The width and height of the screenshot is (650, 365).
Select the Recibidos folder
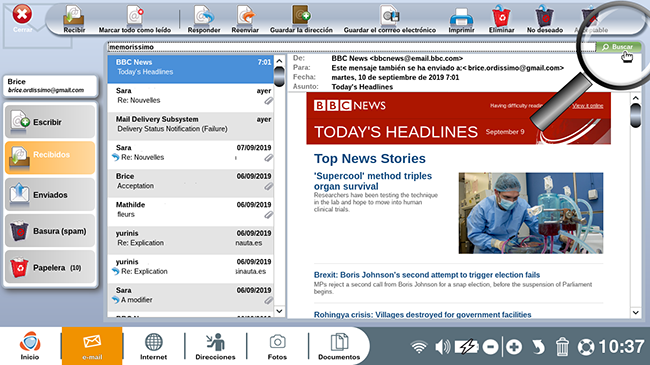click(x=50, y=158)
